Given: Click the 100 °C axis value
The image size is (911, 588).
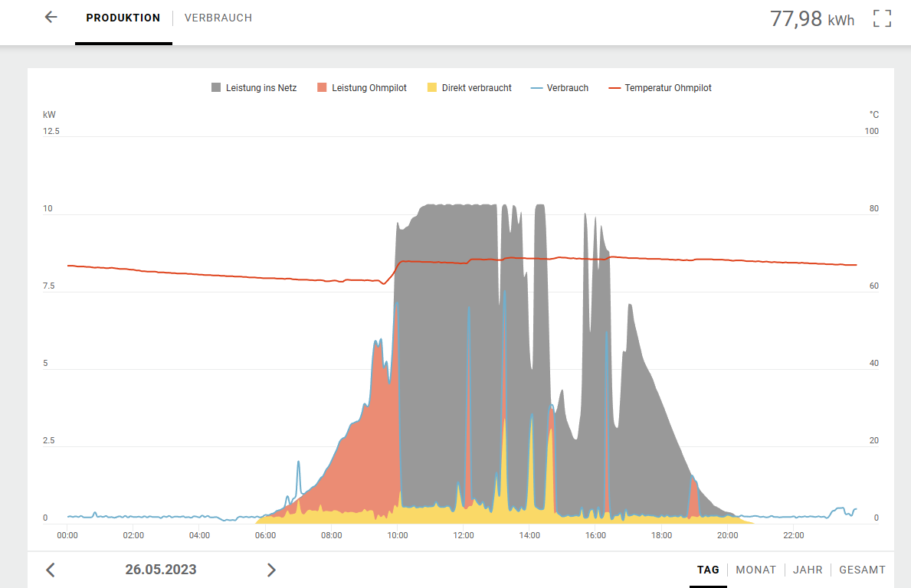Looking at the screenshot, I should tap(871, 131).
